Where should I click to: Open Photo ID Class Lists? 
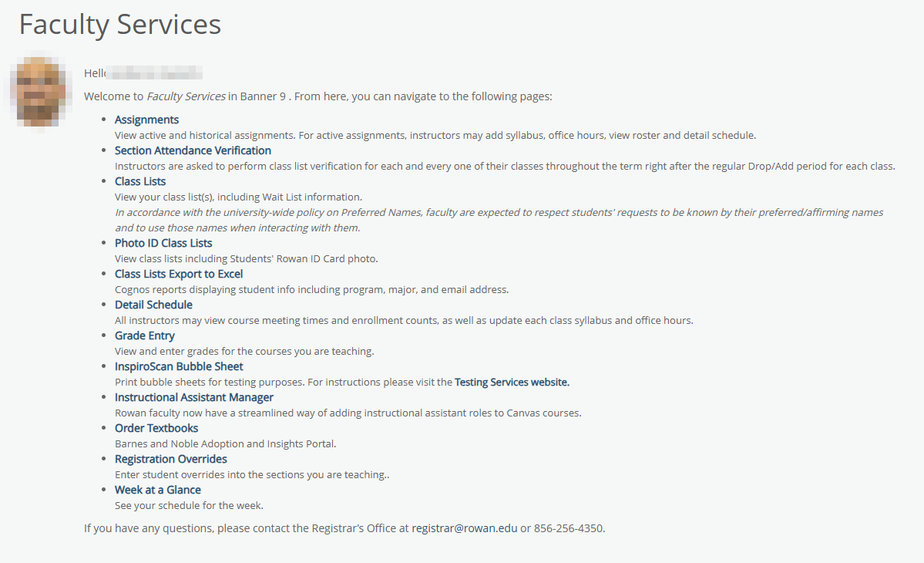(x=163, y=243)
